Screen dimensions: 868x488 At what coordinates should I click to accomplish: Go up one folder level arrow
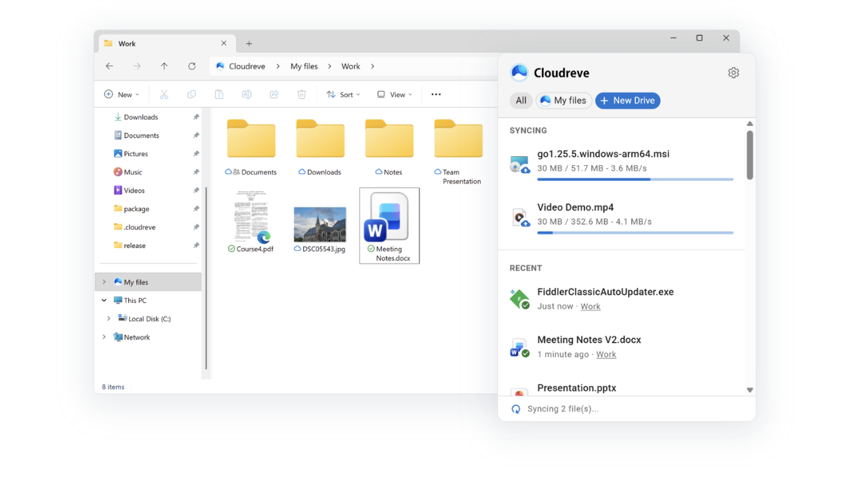point(164,66)
